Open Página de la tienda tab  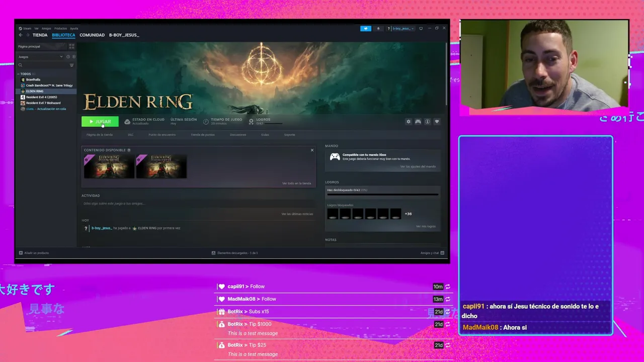tap(99, 135)
